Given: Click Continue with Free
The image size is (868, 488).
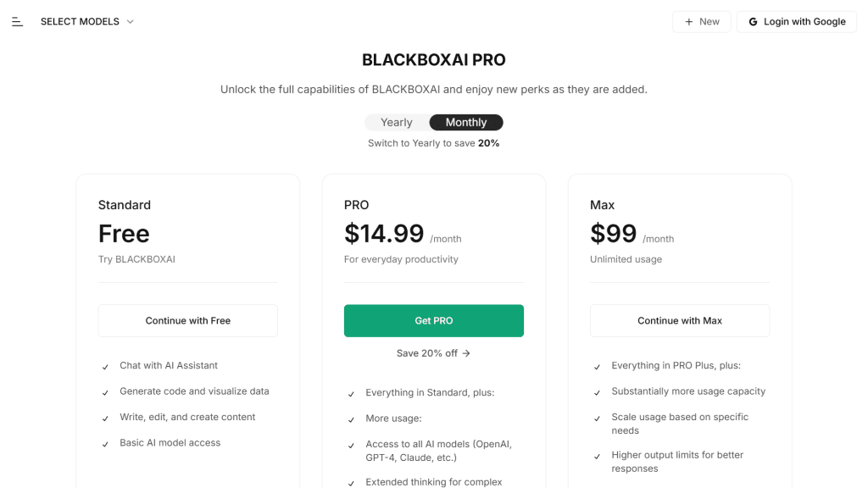Looking at the screenshot, I should (187, 320).
